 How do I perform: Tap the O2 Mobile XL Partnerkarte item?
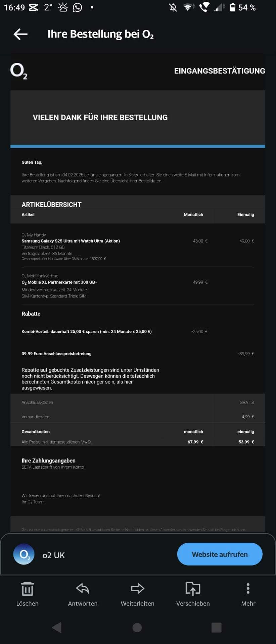click(59, 282)
